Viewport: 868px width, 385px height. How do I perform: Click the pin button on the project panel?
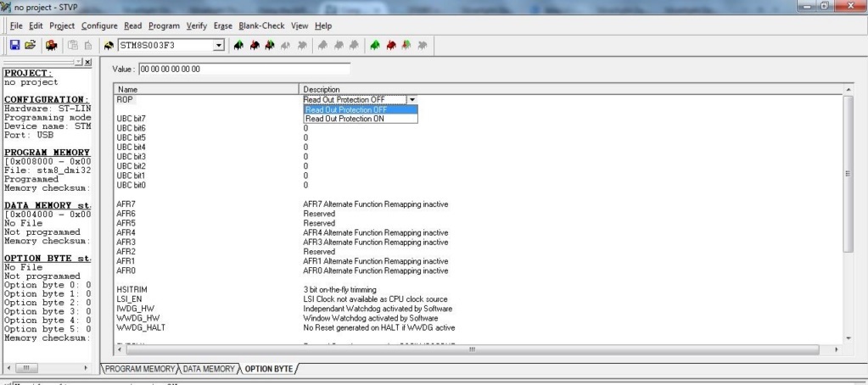(79, 62)
